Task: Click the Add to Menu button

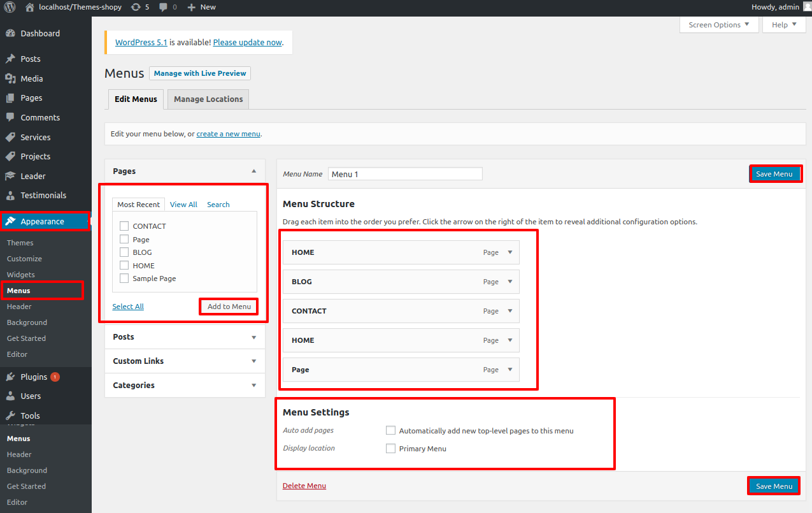Action: click(229, 307)
